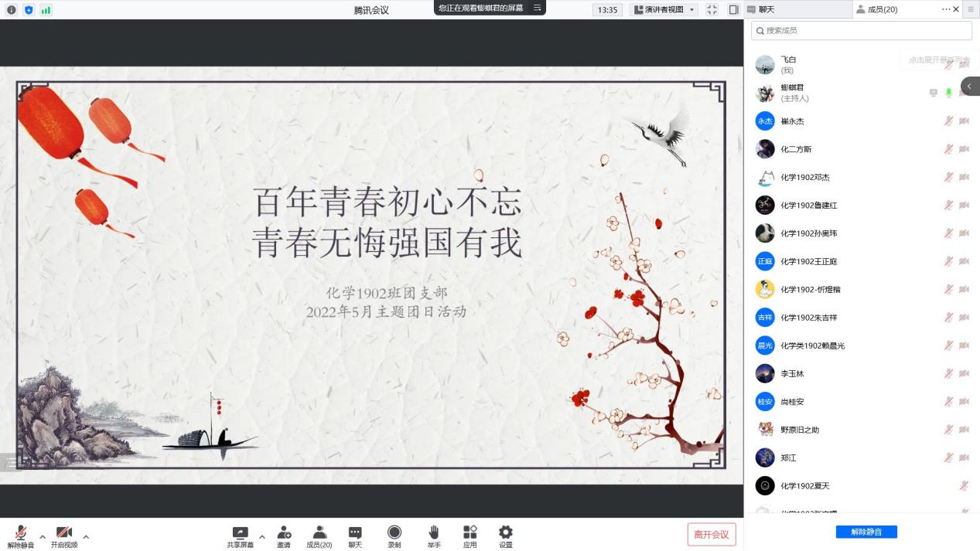Raise hand using the 举手 icon
Viewport: 980px width, 551px height.
pos(434,533)
